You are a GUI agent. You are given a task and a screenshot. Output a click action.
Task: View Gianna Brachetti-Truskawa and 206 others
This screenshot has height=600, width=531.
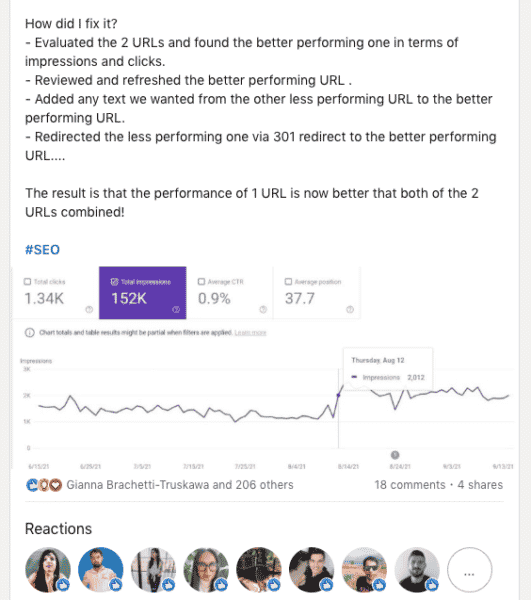pos(180,485)
